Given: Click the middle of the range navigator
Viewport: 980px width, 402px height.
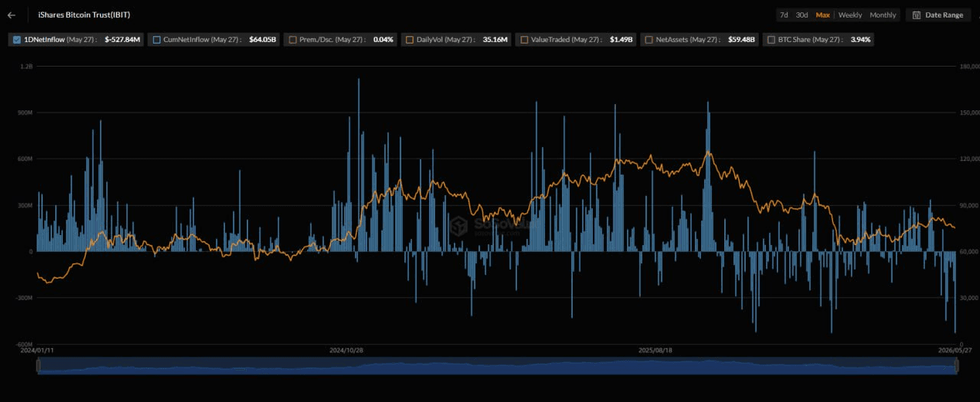Looking at the screenshot, I should point(498,367).
